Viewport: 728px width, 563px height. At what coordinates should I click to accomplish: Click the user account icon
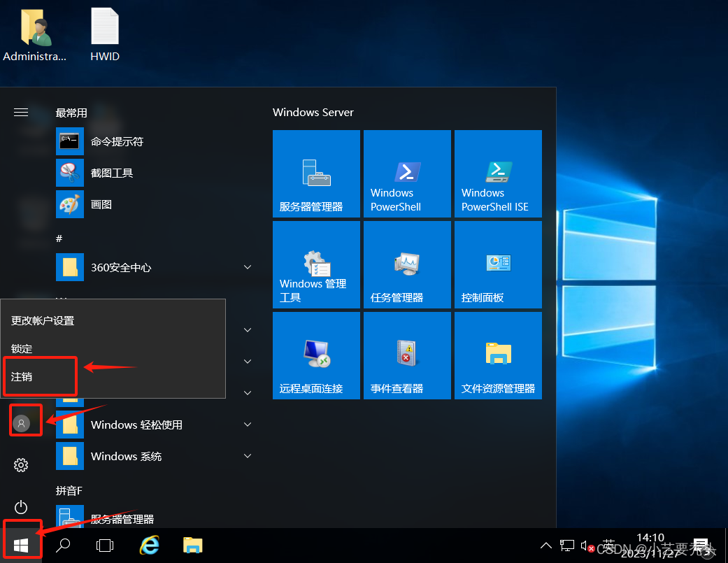tap(22, 423)
